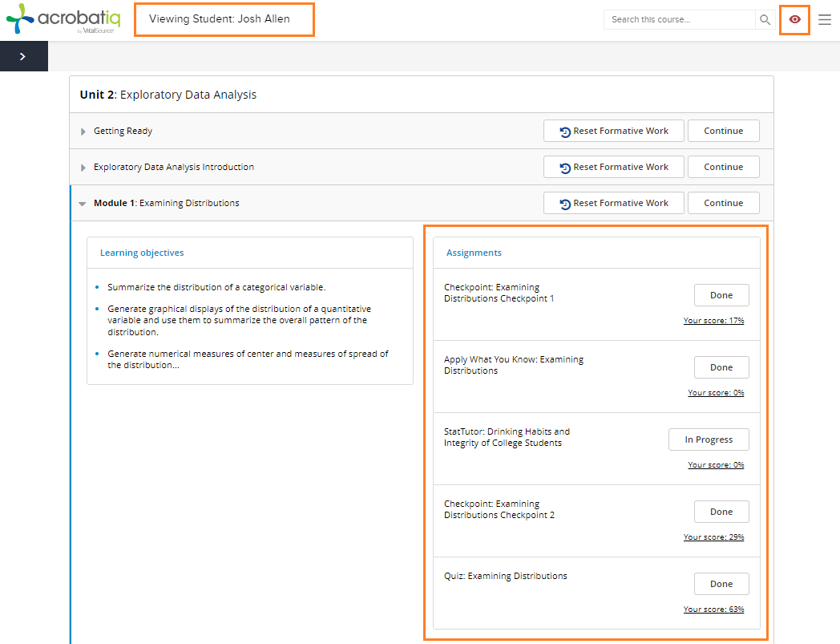The width and height of the screenshot is (840, 644).
Task: Select the Getting Ready row title
Action: click(123, 131)
